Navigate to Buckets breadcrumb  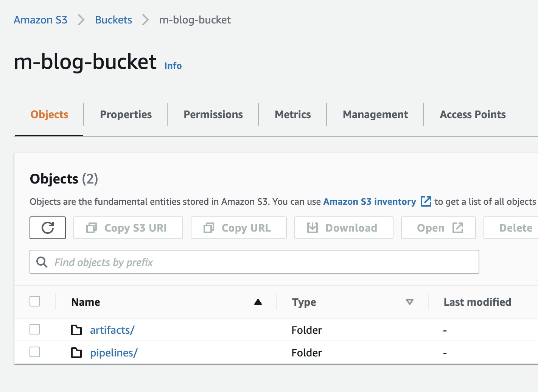(114, 20)
